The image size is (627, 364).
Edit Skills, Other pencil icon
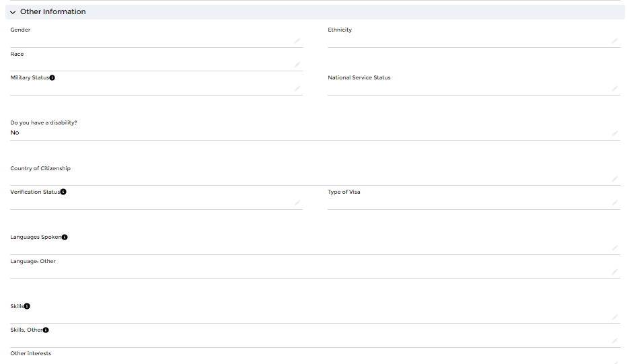tap(615, 341)
